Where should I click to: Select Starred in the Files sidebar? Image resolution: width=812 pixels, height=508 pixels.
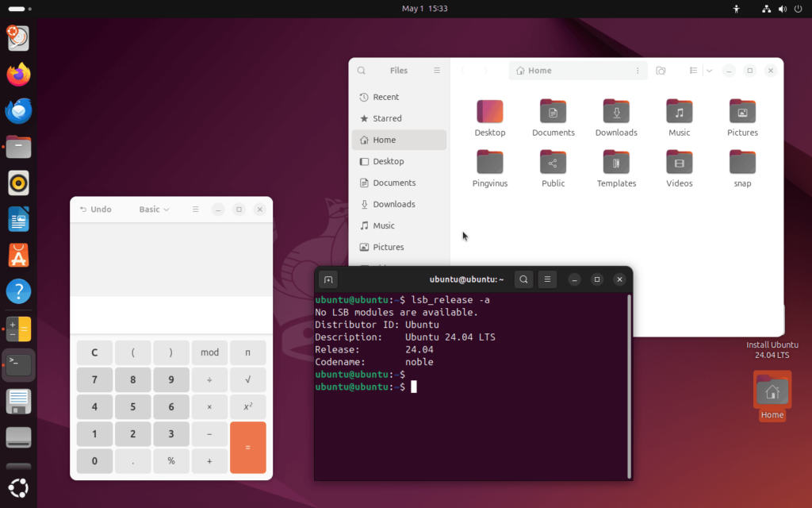(387, 118)
